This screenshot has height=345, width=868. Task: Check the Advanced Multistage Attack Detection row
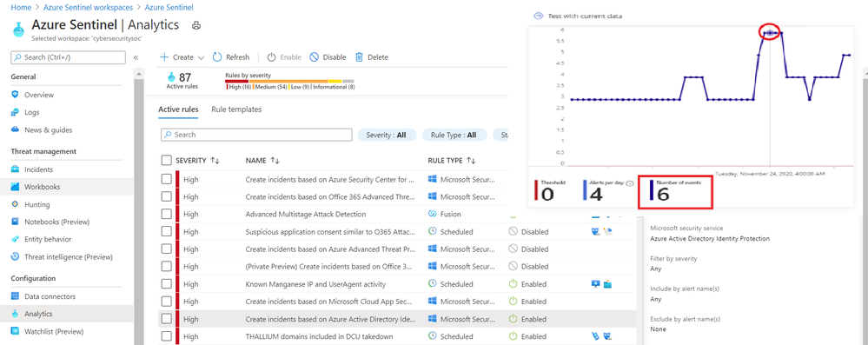(166, 214)
